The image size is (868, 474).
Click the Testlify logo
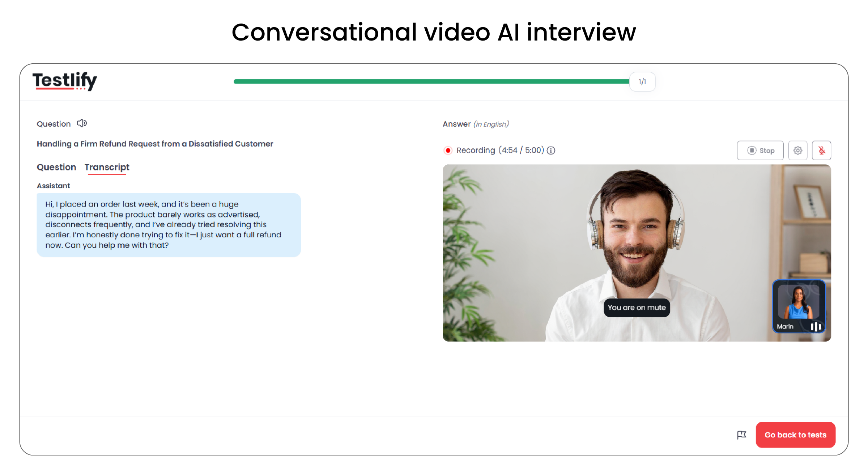click(65, 81)
